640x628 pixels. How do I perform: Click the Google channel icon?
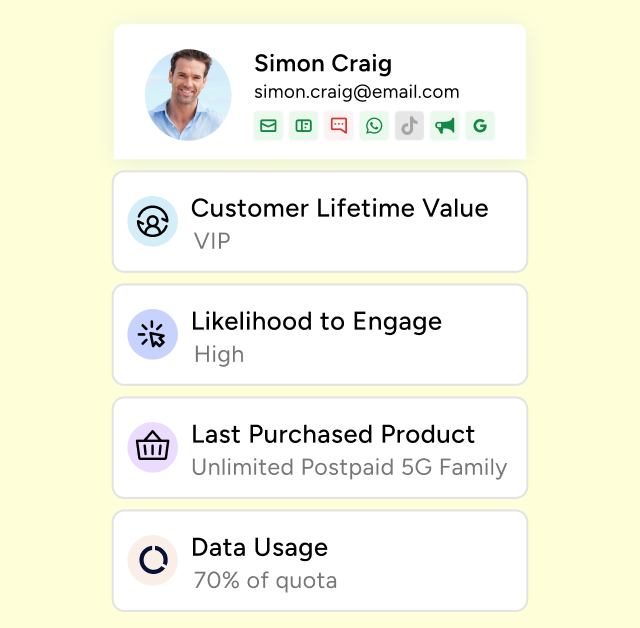coord(480,126)
